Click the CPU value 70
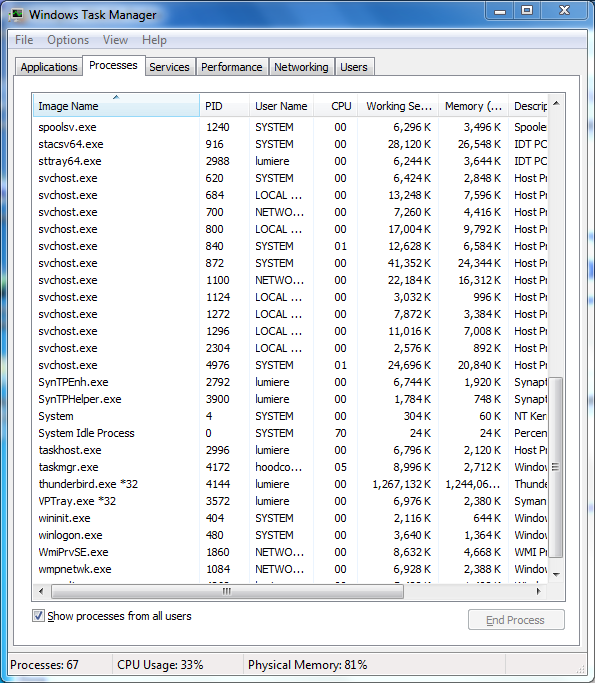 340,433
